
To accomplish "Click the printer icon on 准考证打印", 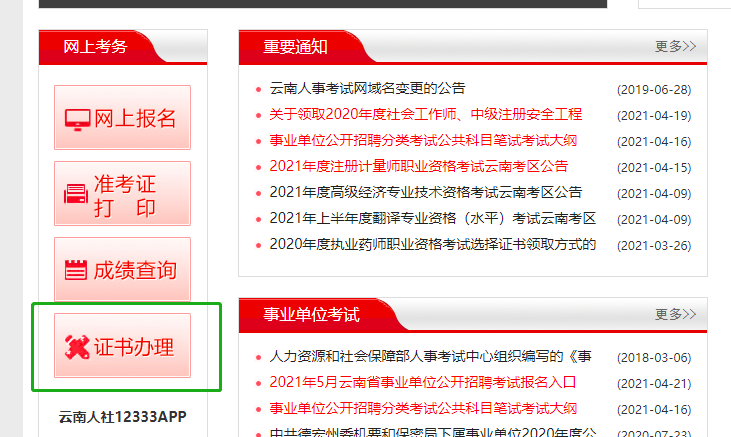I will [77, 194].
